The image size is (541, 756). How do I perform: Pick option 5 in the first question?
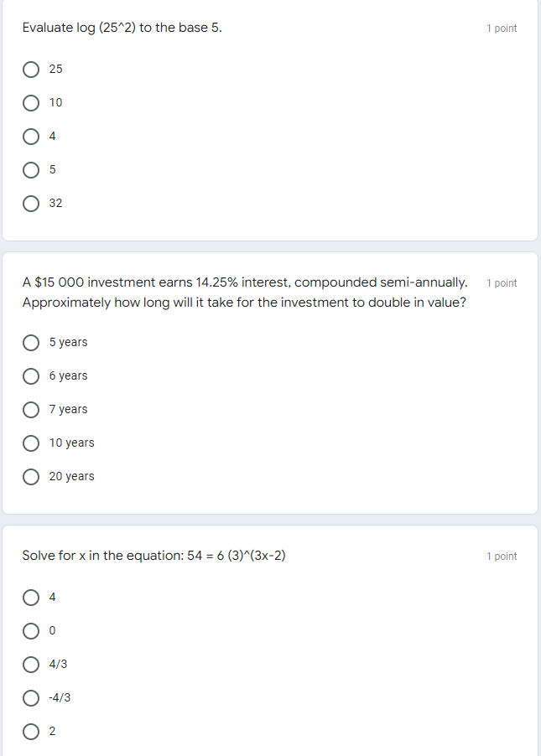pyautogui.click(x=31, y=169)
